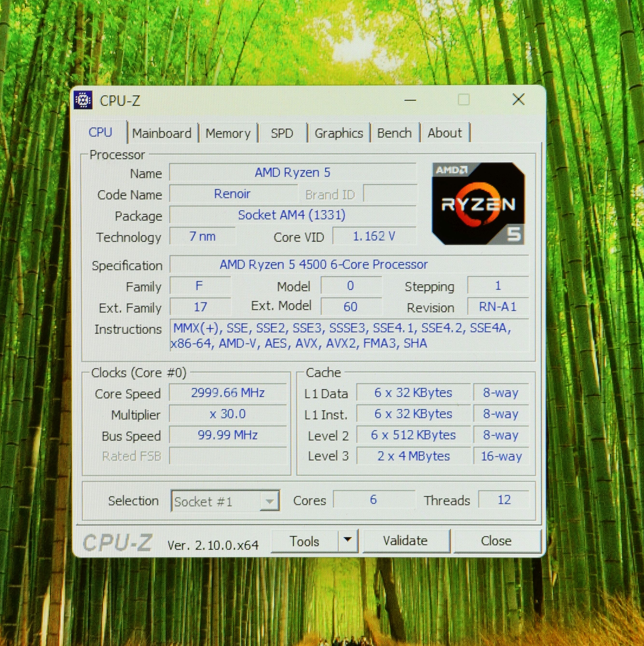Click the Revision value RN-A1

pyautogui.click(x=498, y=307)
